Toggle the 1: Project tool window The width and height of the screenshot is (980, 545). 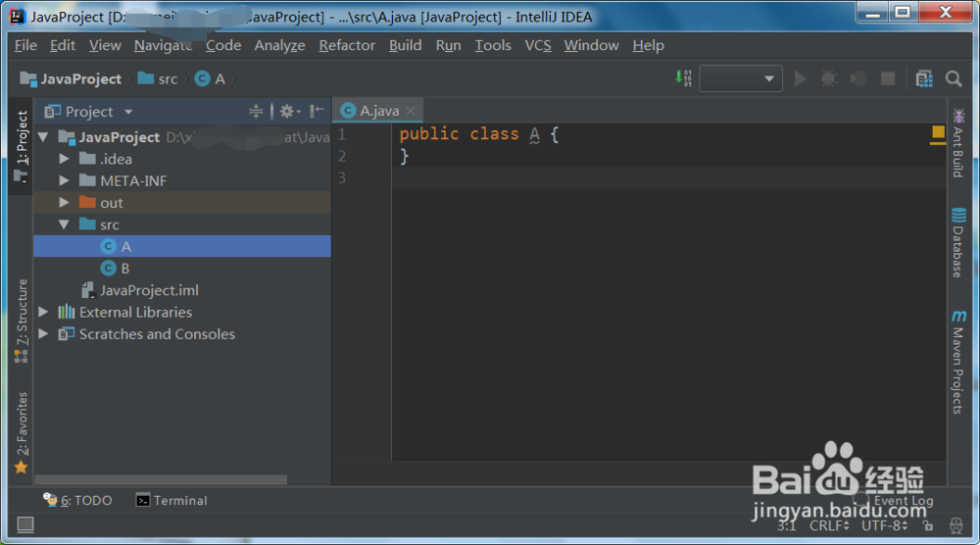[x=22, y=146]
